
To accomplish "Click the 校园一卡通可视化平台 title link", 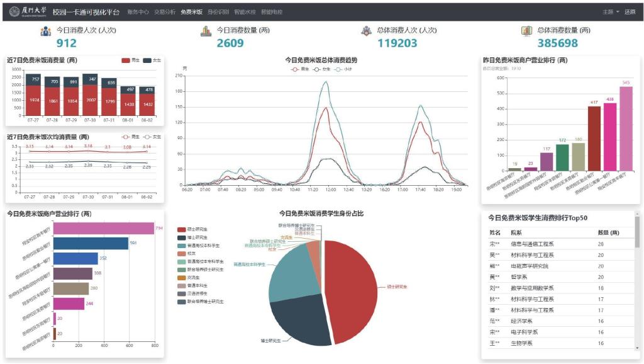I will coord(86,12).
